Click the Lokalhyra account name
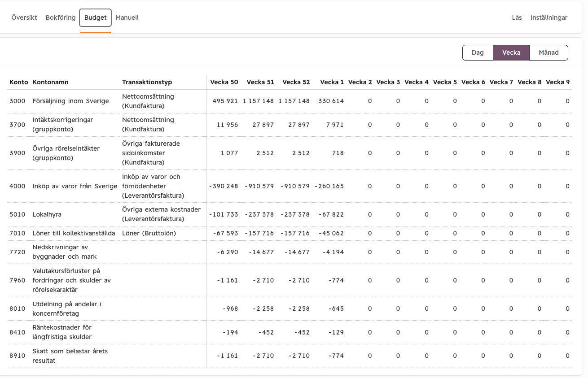This screenshot has height=378, width=588. click(x=47, y=214)
